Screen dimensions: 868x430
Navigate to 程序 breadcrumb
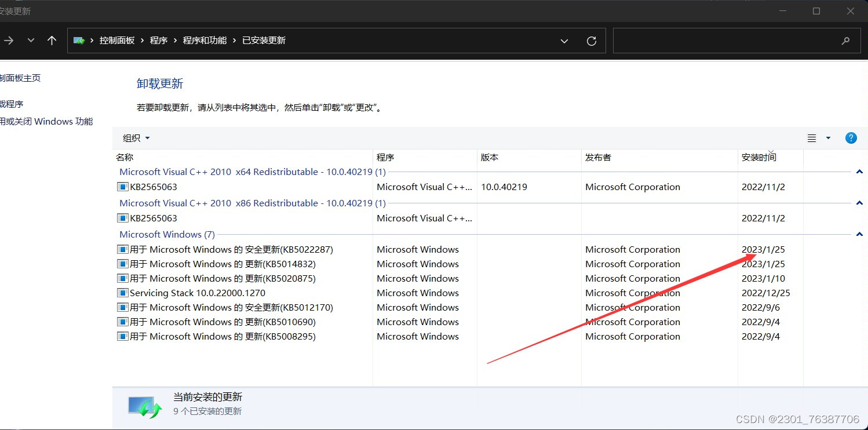click(x=159, y=41)
